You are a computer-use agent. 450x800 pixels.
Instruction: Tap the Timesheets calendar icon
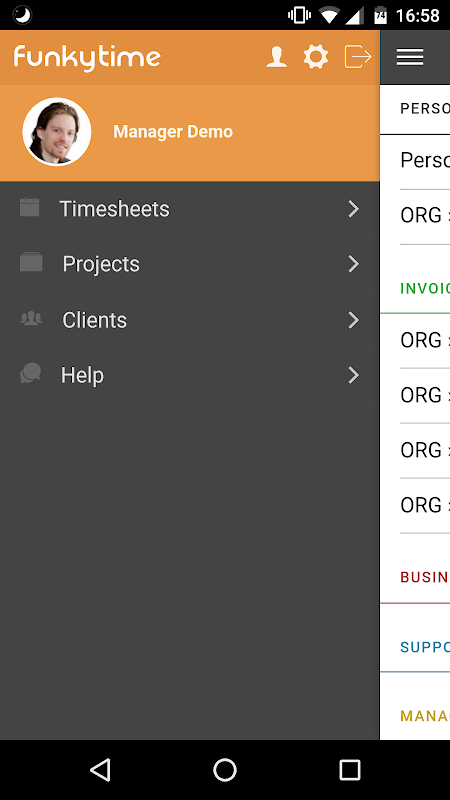(x=30, y=208)
